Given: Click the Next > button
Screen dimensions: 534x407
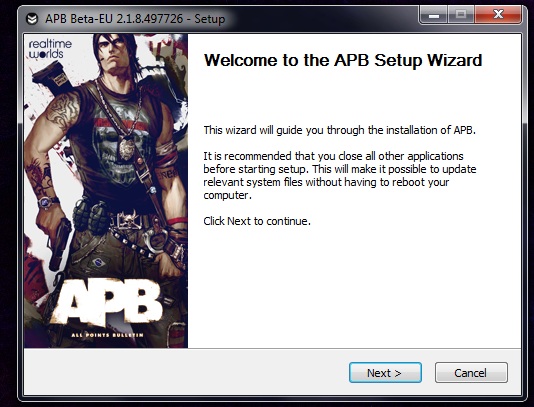Looking at the screenshot, I should (385, 373).
